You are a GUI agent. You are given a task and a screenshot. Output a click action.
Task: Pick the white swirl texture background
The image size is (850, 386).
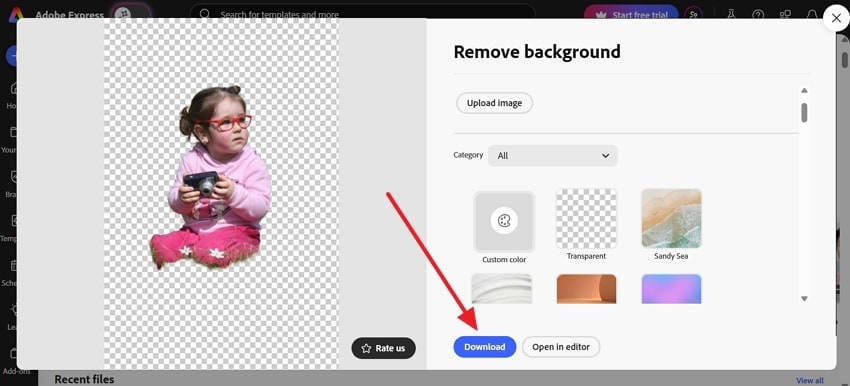(x=502, y=289)
